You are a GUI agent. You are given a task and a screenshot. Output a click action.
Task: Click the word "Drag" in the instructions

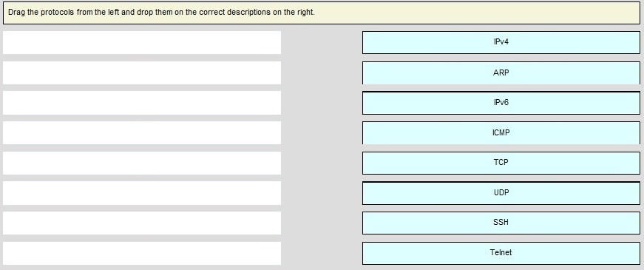14,13
